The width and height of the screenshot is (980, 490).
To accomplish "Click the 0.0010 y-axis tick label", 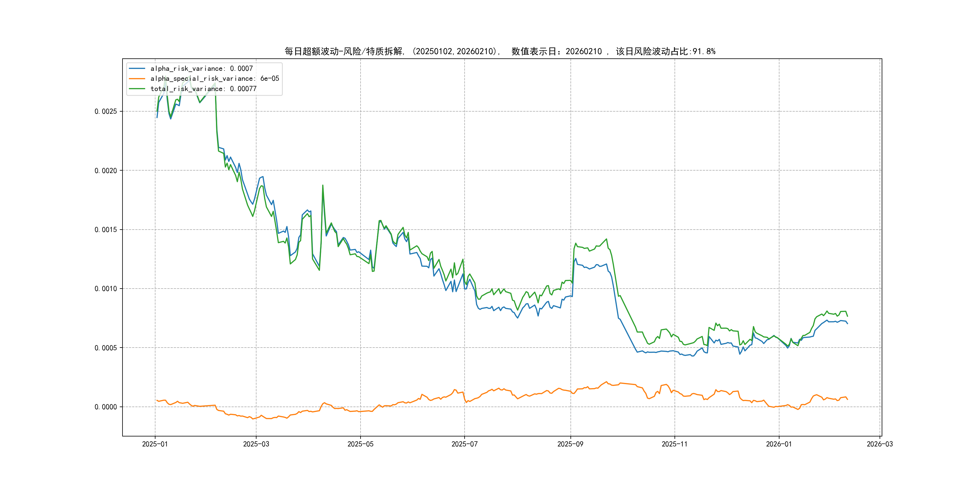I will 106,289.
